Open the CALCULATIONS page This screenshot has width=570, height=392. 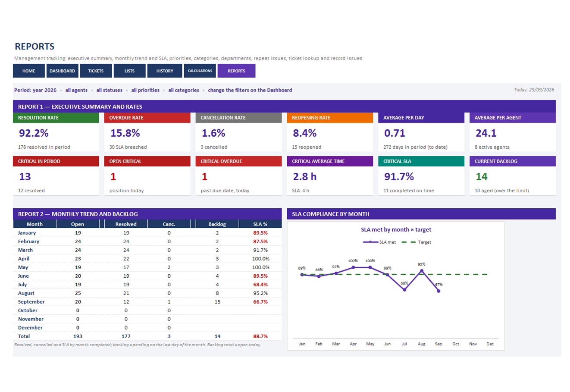click(200, 71)
